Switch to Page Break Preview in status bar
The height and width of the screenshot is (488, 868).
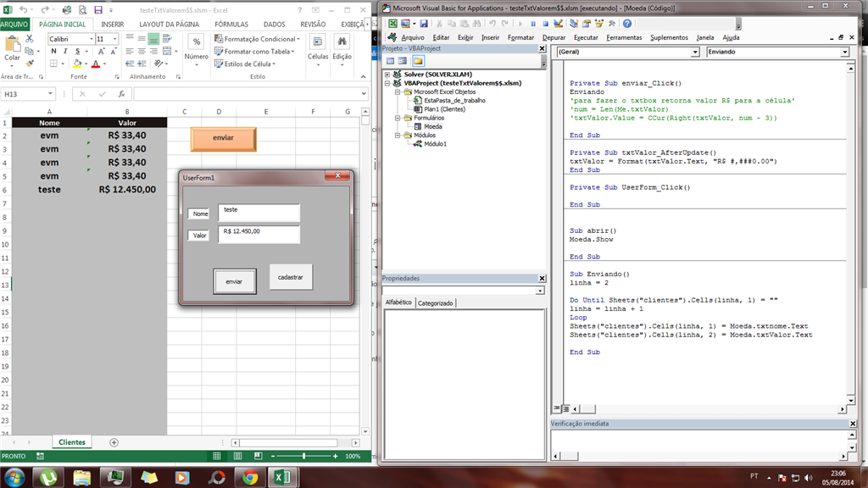pos(258,456)
